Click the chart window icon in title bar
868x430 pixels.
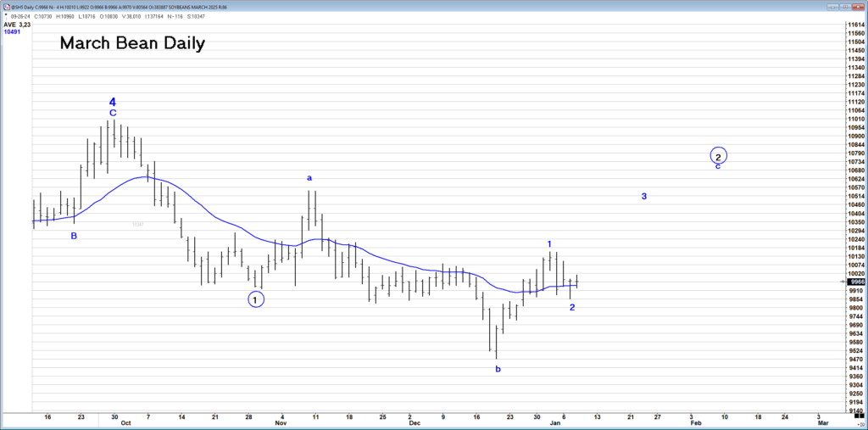point(6,7)
